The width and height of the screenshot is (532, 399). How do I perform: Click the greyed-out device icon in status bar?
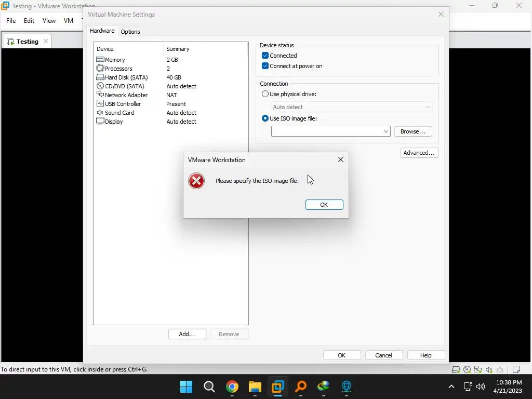click(500, 369)
